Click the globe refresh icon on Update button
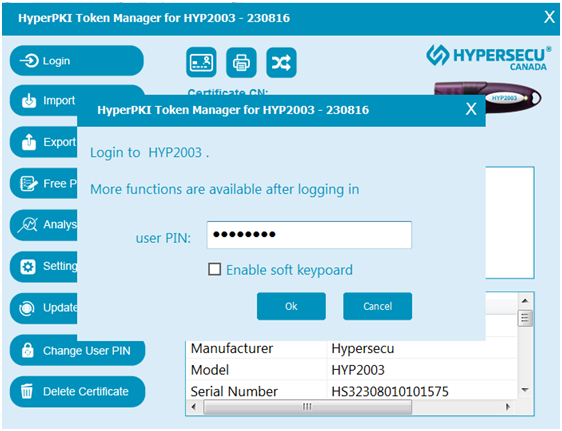This screenshot has height=431, width=562. [x=27, y=308]
